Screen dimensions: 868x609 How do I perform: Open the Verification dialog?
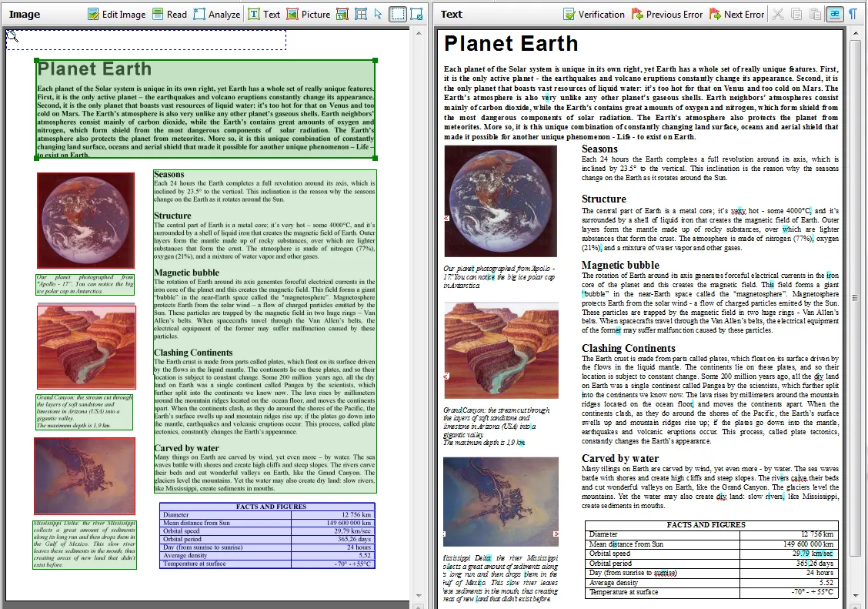(x=593, y=15)
